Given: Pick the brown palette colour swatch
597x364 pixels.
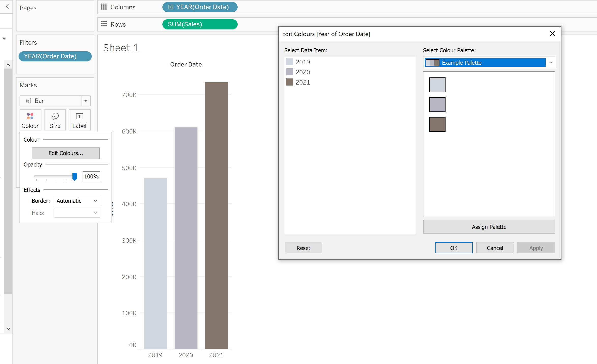Looking at the screenshot, I should pyautogui.click(x=437, y=124).
